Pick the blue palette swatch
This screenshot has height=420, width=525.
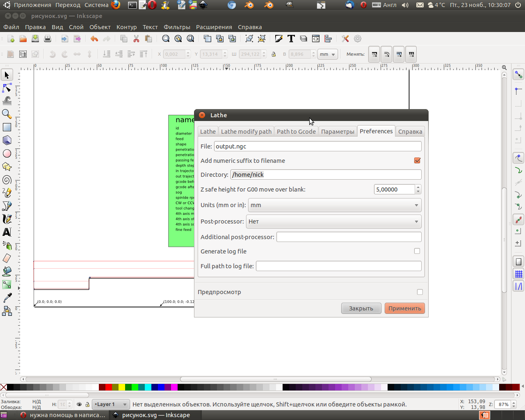[x=161, y=387]
